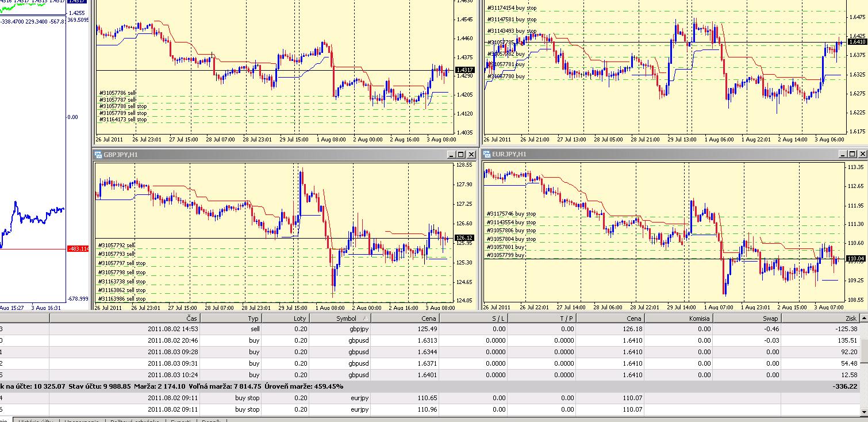Image resolution: width=868 pixels, height=422 pixels.
Task: Click the EURJPY,H1 chart window icon
Action: pyautogui.click(x=487, y=154)
